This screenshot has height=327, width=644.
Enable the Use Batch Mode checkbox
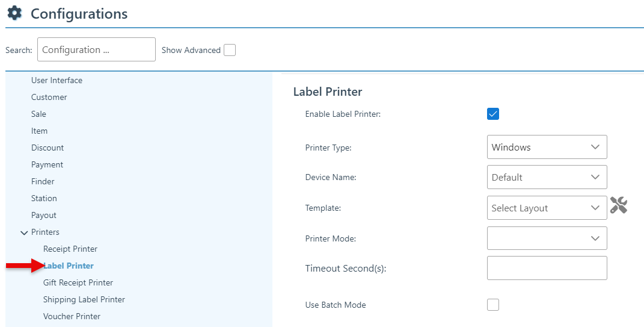[493, 305]
